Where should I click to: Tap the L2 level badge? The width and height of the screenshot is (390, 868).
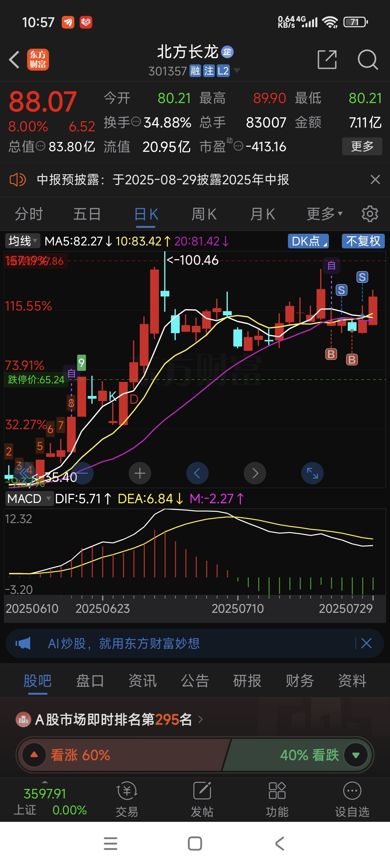(223, 71)
